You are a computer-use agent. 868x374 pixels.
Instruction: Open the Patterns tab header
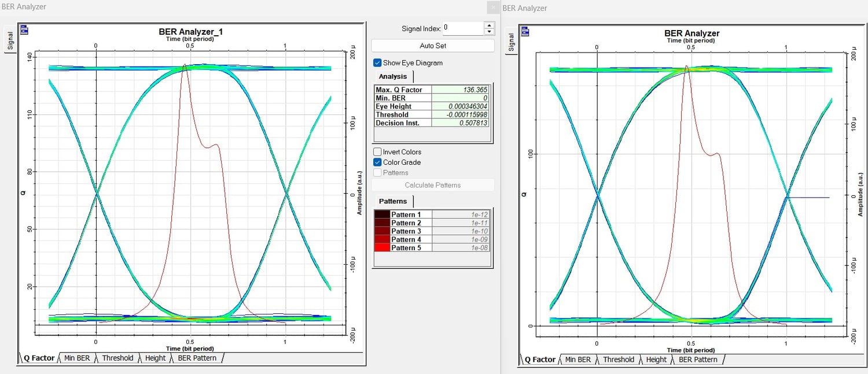(393, 201)
